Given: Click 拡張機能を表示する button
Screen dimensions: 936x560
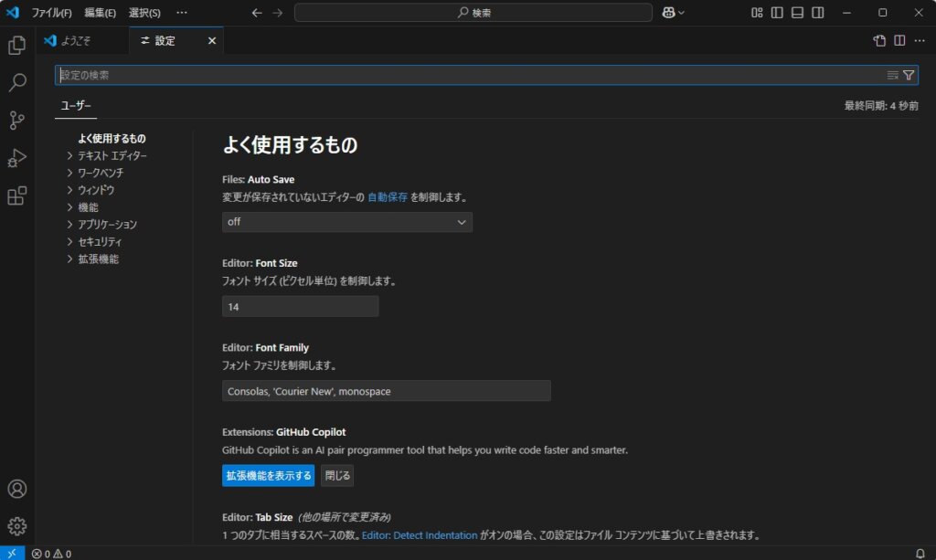Looking at the screenshot, I should tap(269, 475).
